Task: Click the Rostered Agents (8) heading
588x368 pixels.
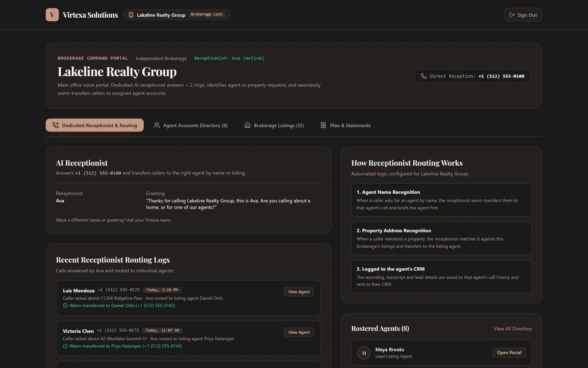Action: click(380, 328)
